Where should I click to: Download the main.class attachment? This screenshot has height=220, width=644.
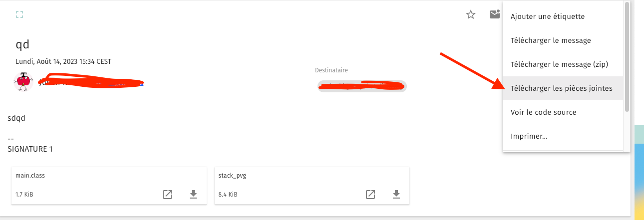tap(193, 195)
